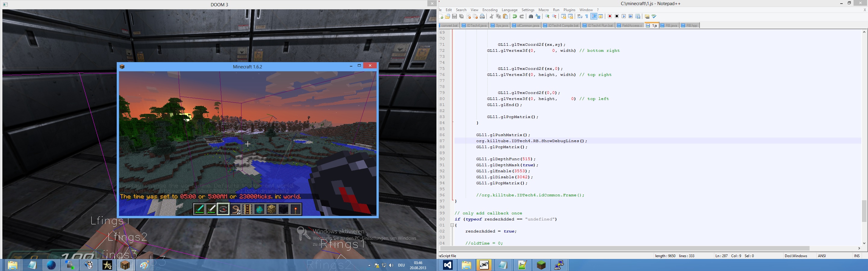Show hidden tray icons arrow
The image size is (868, 271).
pyautogui.click(x=369, y=265)
